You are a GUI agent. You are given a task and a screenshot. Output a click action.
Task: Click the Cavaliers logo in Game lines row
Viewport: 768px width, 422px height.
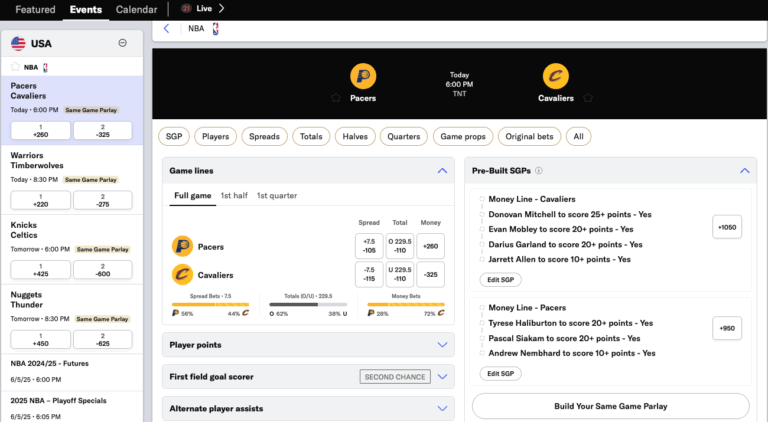[x=182, y=275]
